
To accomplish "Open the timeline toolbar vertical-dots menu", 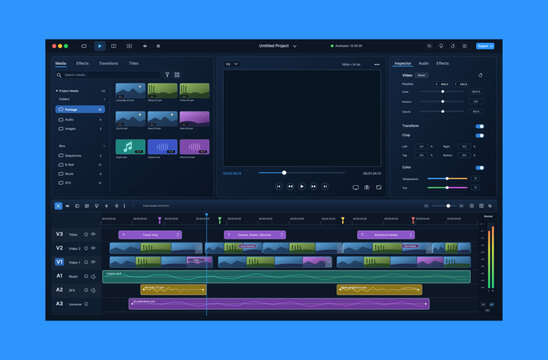I will [x=124, y=206].
